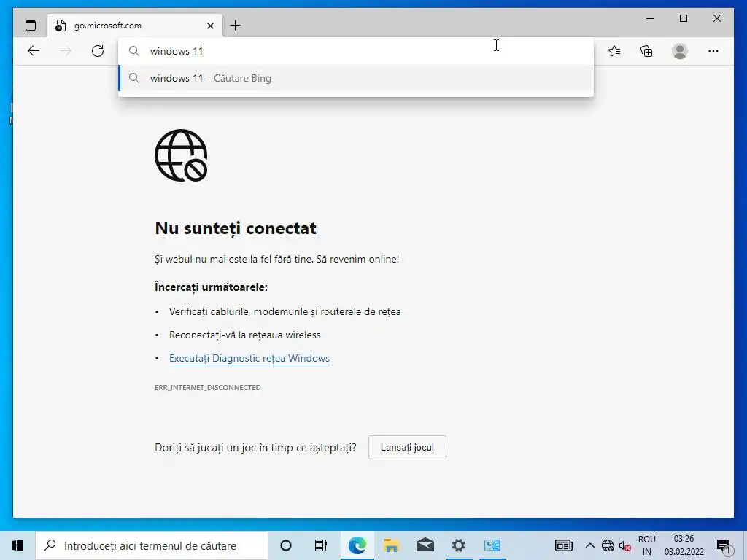Click the Nu sunteți conectat heading
747x560 pixels.
236,228
